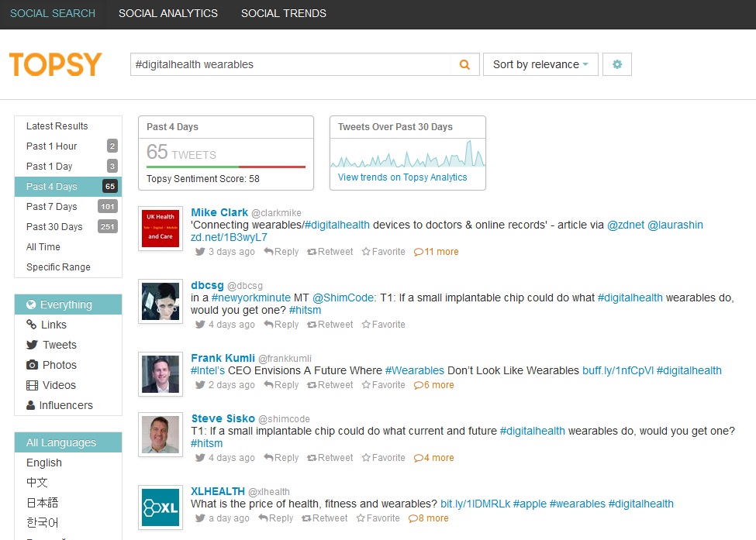Select All Time filter
The image size is (756, 540).
[68, 247]
